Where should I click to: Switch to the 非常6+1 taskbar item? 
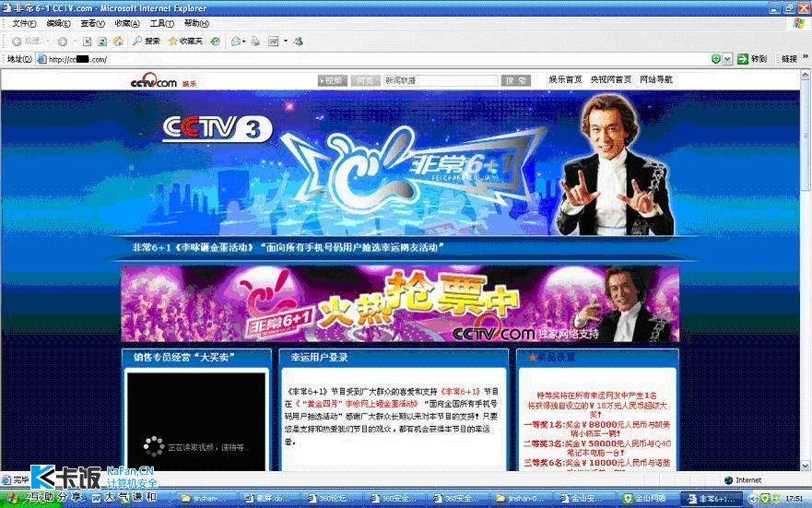click(712, 498)
